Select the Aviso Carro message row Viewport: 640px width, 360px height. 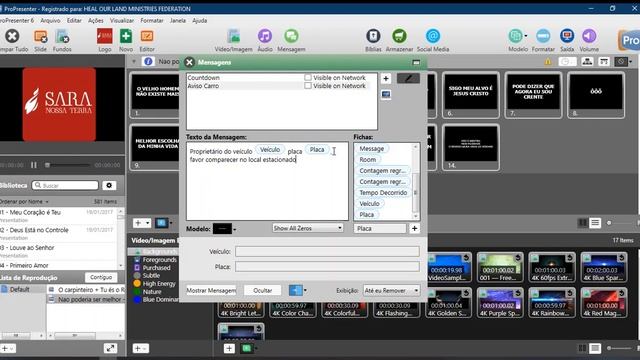pyautogui.click(x=282, y=86)
